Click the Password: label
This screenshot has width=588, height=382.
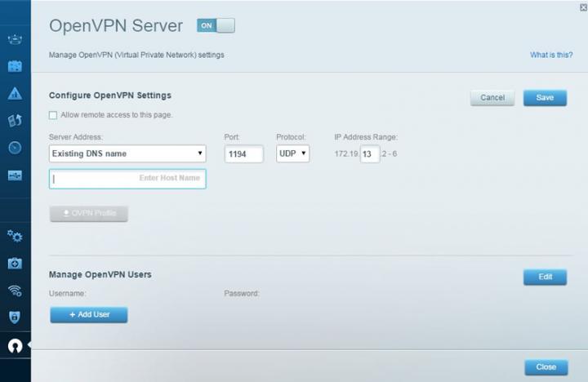pos(242,293)
